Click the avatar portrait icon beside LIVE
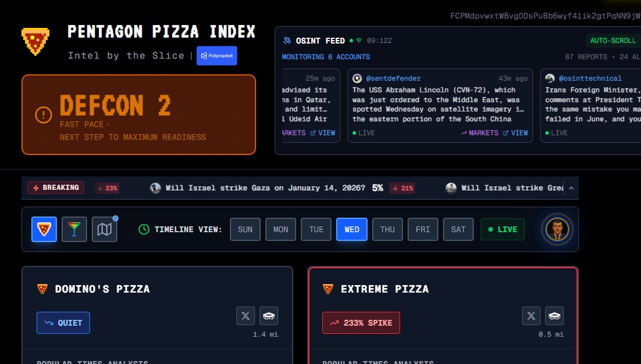This screenshot has width=641, height=364. pos(557,229)
